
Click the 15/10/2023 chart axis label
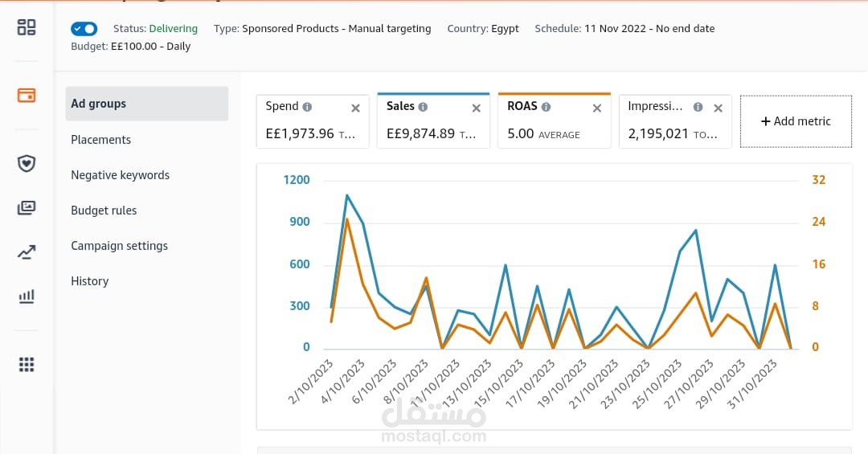click(x=499, y=384)
